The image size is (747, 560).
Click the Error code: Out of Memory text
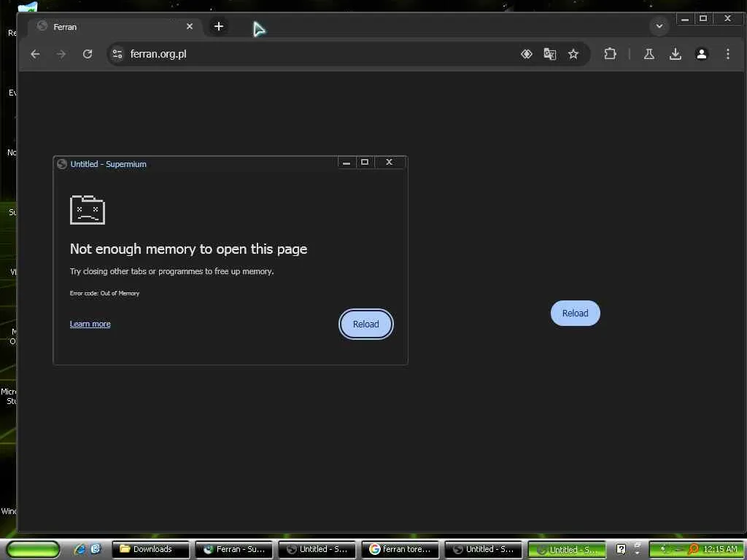pyautogui.click(x=104, y=293)
